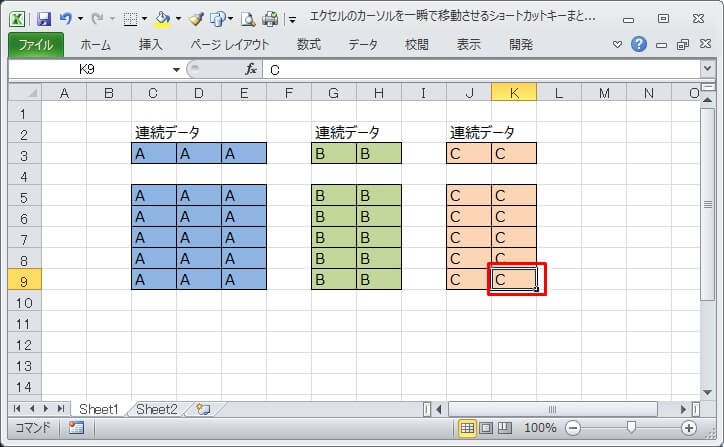
Task: Click the Redo arrow icon
Action: 97,19
